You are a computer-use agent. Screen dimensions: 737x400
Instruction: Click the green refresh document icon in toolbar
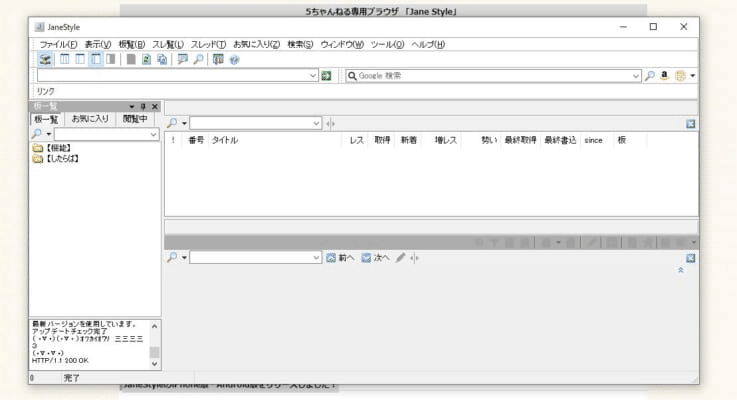[x=147, y=59]
